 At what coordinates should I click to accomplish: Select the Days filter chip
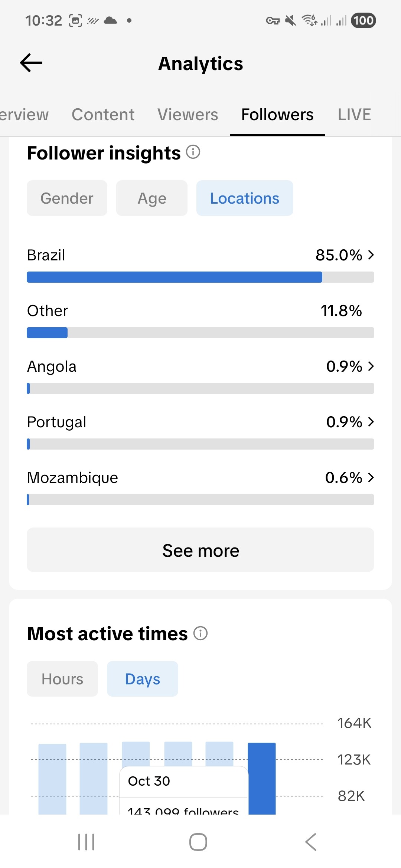[143, 679]
